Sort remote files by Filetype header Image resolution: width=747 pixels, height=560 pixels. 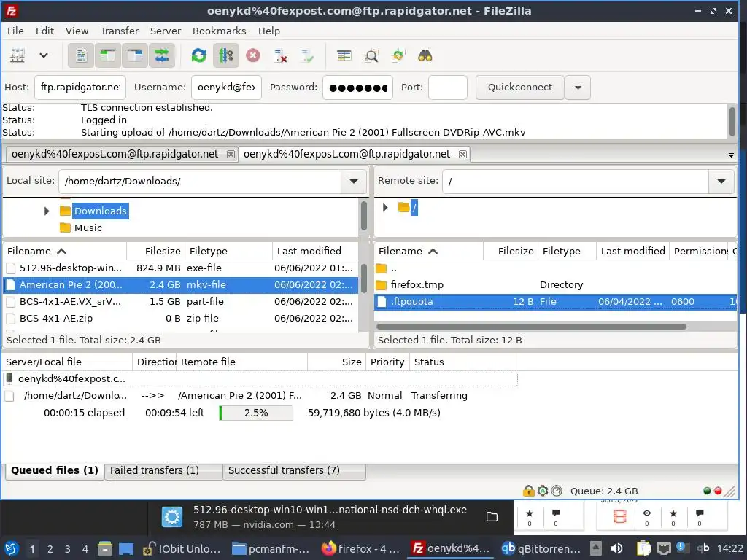point(567,252)
